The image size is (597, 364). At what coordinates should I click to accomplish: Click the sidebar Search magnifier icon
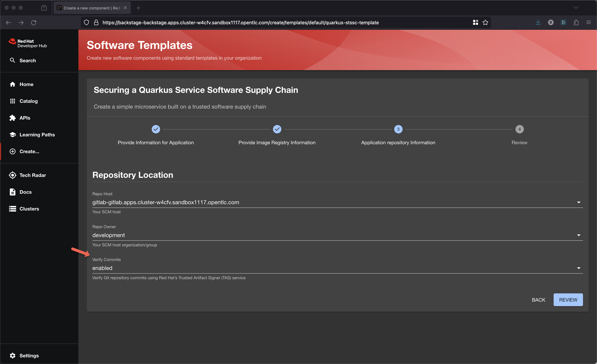click(13, 60)
